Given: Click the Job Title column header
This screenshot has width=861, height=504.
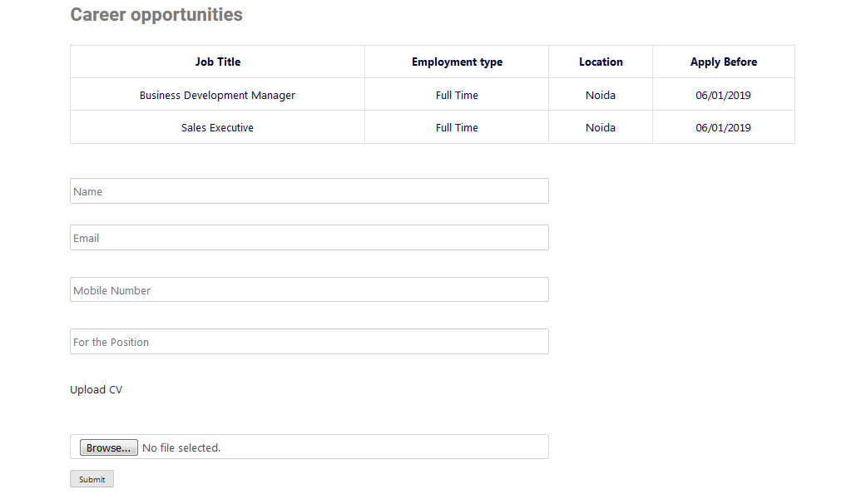Looking at the screenshot, I should pos(217,62).
